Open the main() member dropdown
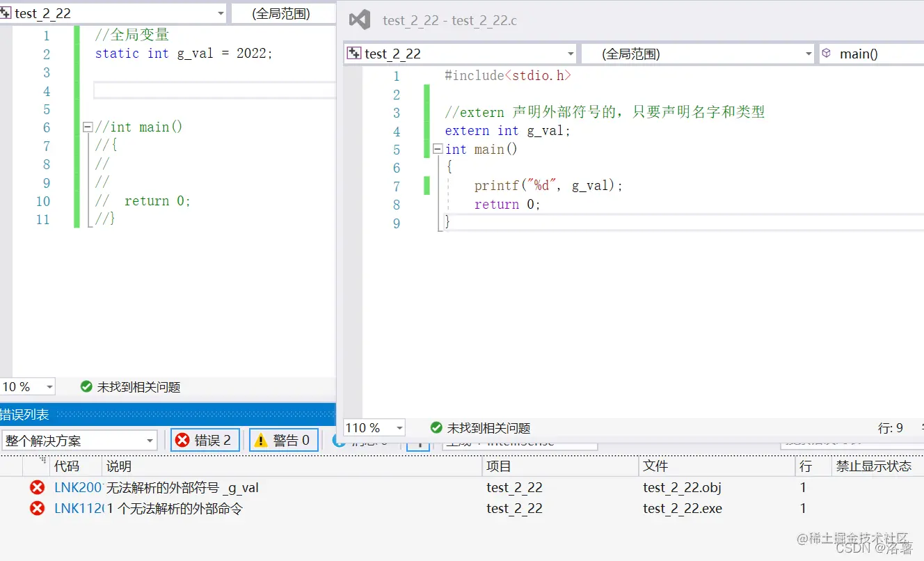The height and width of the screenshot is (561, 924). [871, 54]
